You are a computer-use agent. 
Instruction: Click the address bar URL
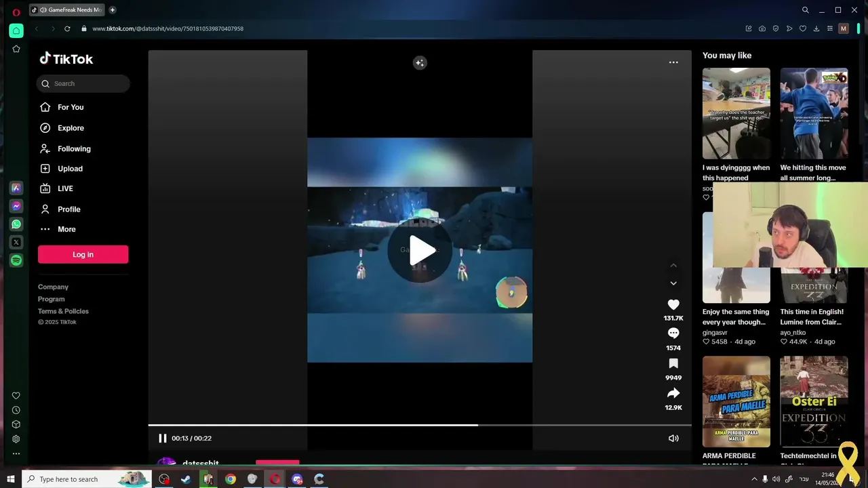click(167, 28)
